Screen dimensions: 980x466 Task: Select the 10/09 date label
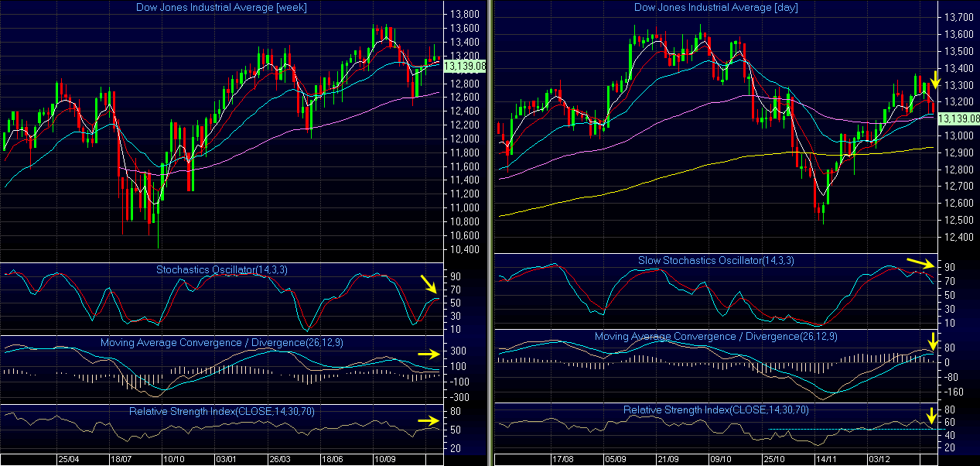click(x=385, y=458)
